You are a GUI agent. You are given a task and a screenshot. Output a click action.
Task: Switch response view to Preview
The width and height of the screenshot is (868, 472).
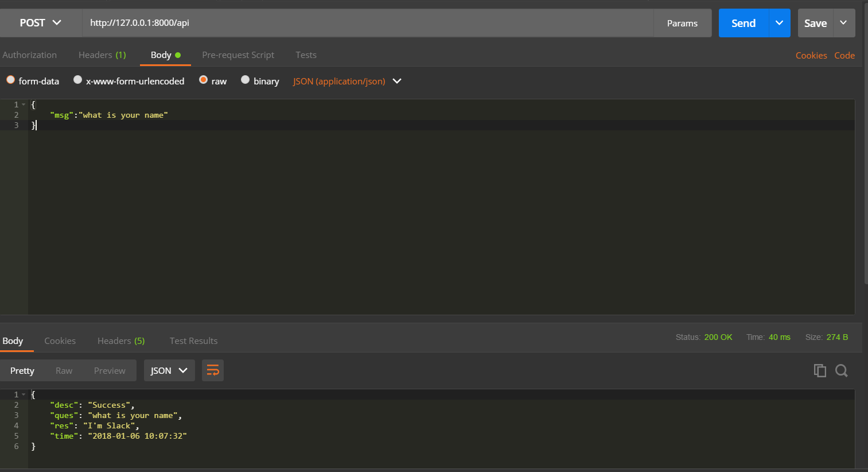click(110, 370)
